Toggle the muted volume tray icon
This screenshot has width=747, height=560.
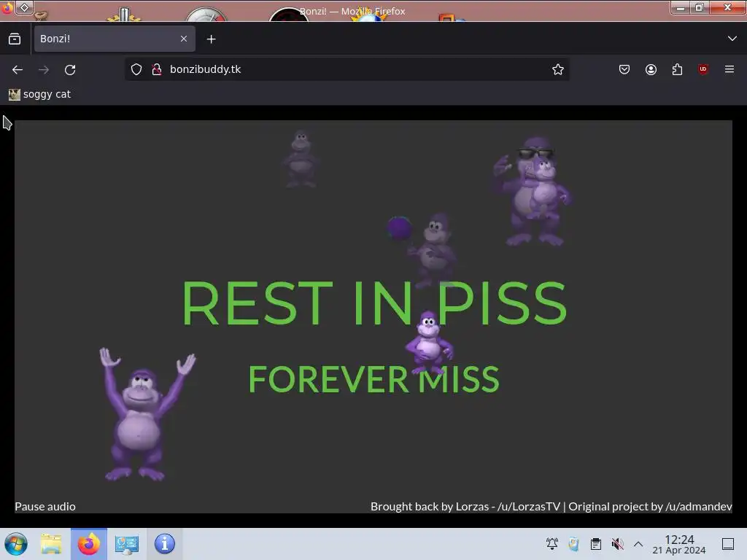click(x=617, y=544)
